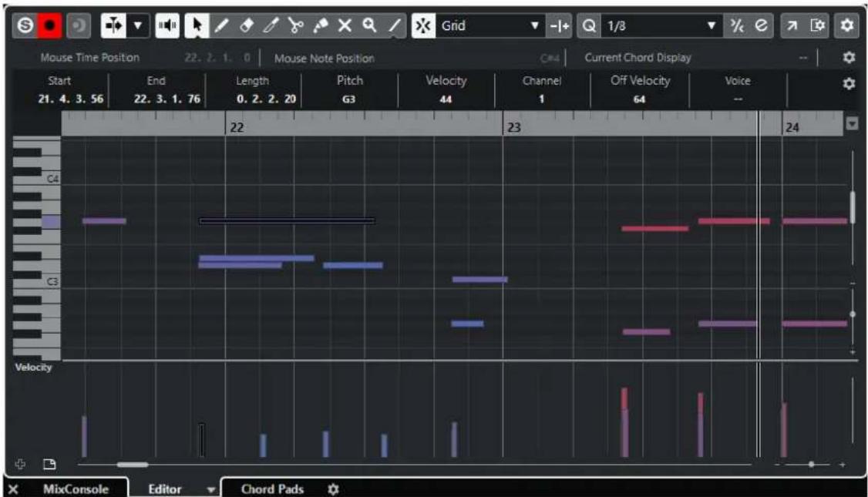868x497 pixels.
Task: Select the black-outlined selected G3 note
Action: pos(288,221)
